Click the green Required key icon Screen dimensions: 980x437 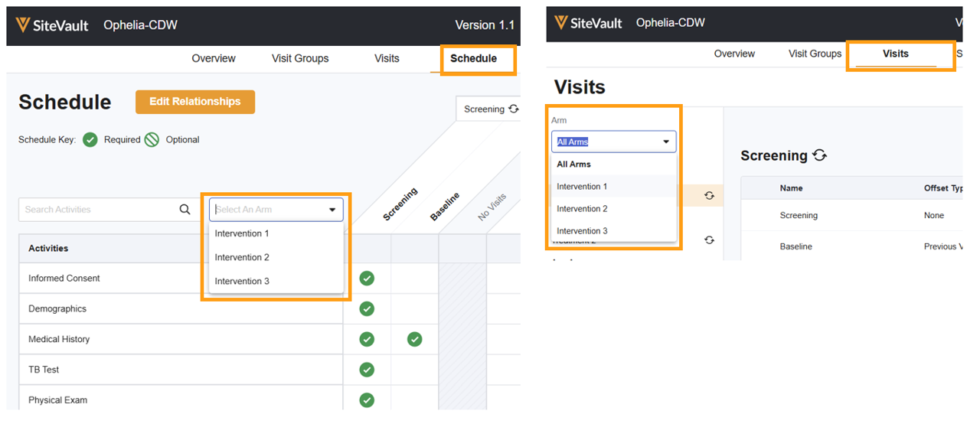coord(90,140)
